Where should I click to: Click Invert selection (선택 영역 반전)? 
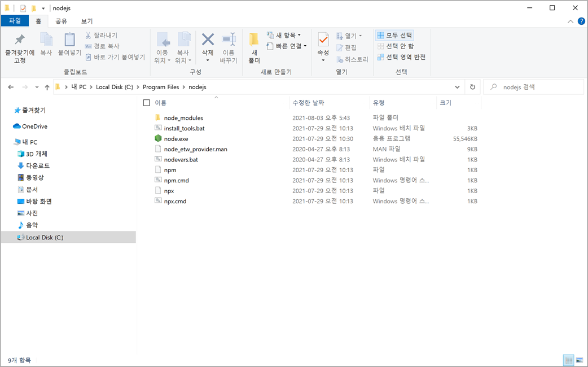(401, 57)
